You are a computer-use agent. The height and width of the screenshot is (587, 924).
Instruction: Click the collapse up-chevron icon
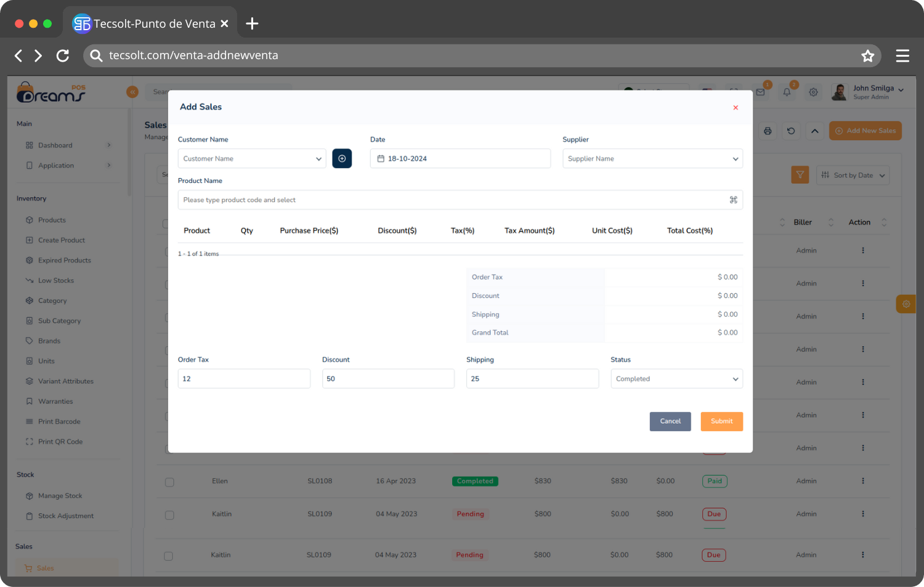[814, 131]
